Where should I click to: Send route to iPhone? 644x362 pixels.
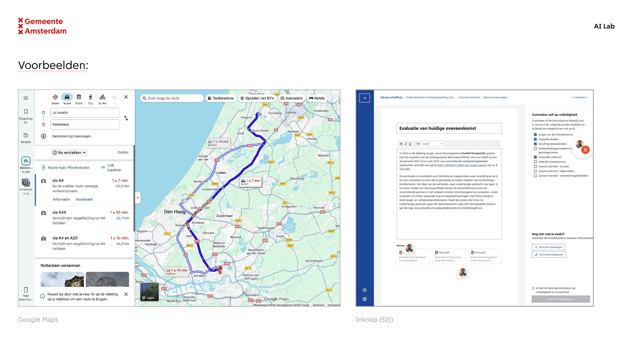click(x=66, y=168)
